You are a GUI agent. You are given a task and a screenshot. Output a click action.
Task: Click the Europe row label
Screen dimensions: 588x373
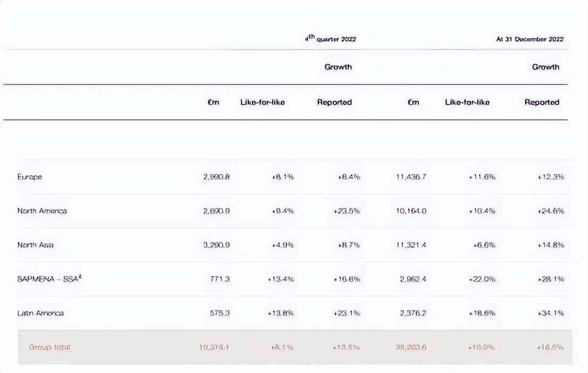30,177
